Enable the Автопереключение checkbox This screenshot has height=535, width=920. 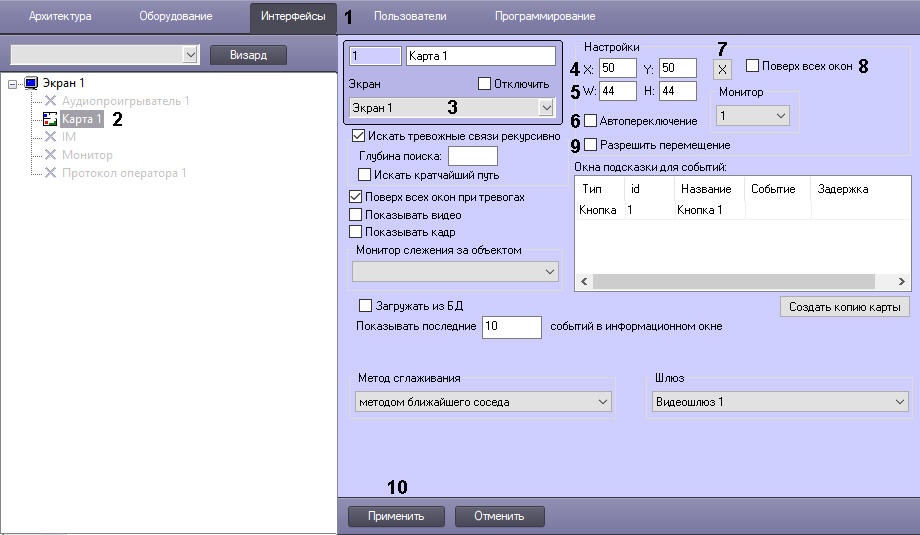[590, 121]
